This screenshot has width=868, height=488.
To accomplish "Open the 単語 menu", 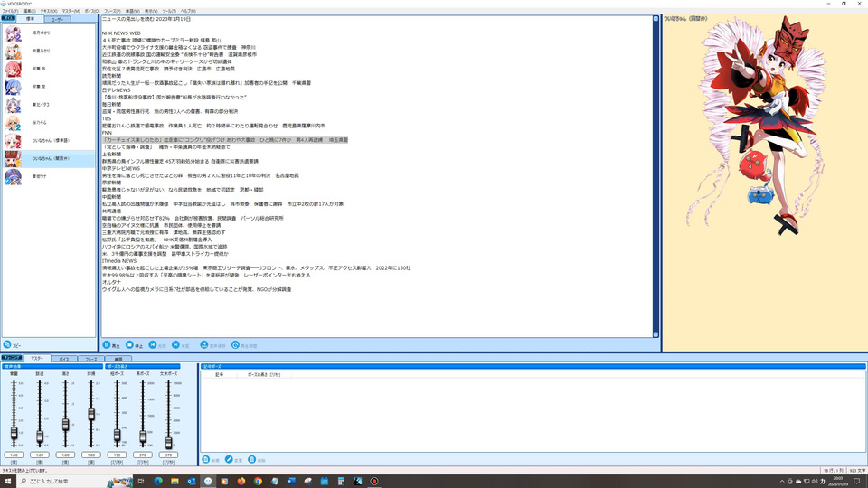I will [x=133, y=11].
